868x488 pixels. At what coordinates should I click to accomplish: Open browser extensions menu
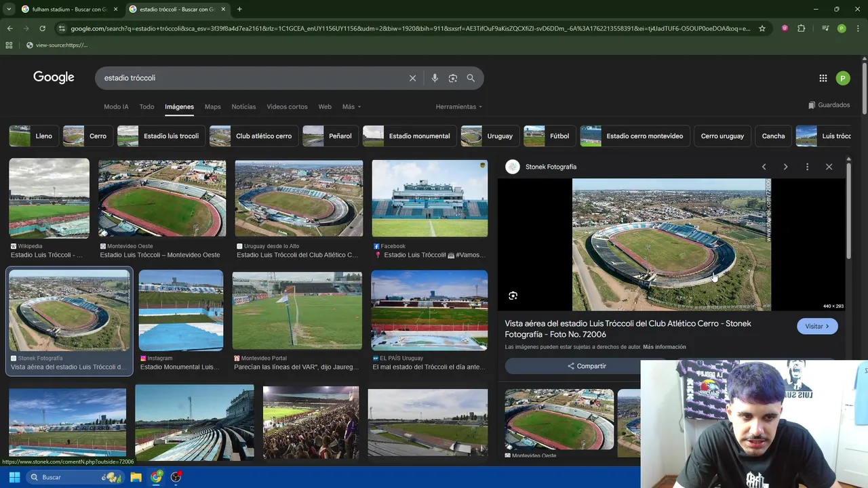coord(802,28)
